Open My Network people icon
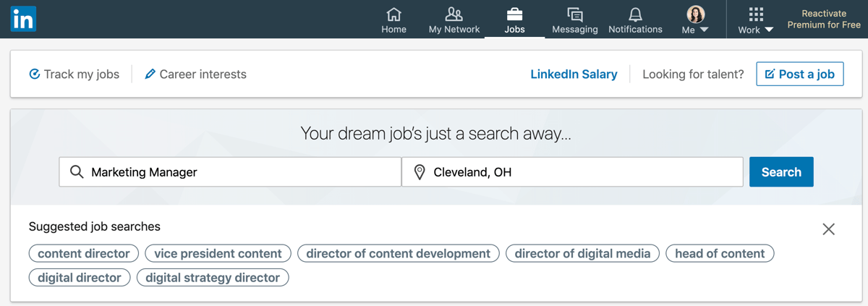Viewport: 868px width, 306px height. 454,14
